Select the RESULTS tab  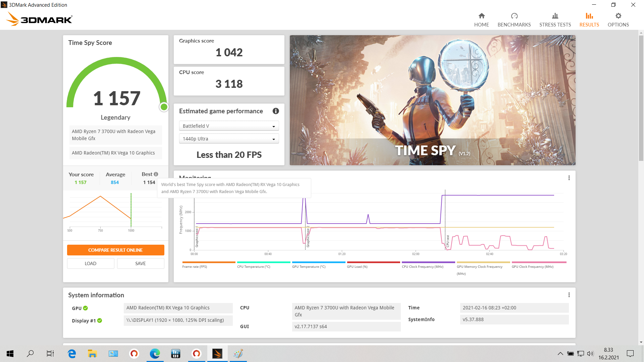click(589, 20)
